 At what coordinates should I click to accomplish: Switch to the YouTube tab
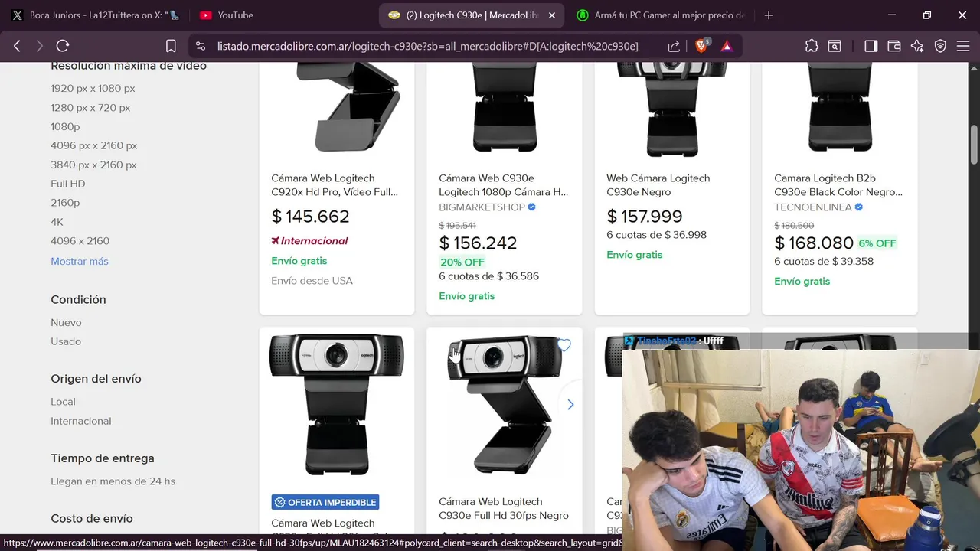[235, 15]
